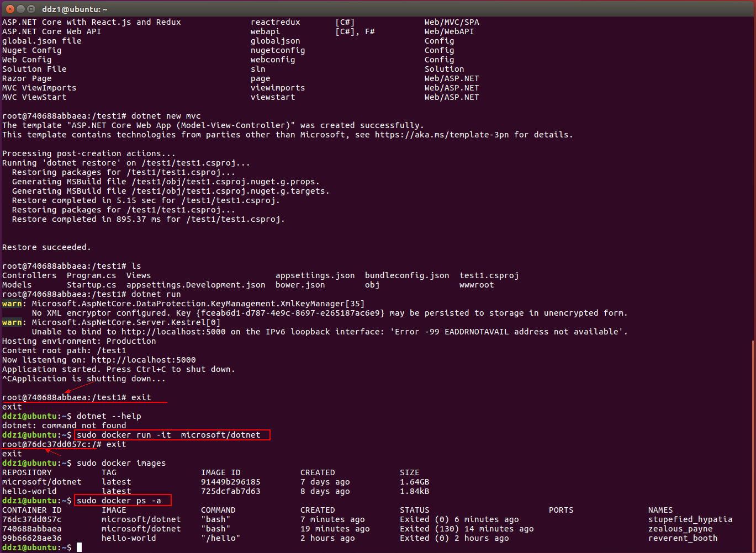Click the 'Web/MVC/SPA' tag text
This screenshot has width=756, height=553.
pos(452,22)
